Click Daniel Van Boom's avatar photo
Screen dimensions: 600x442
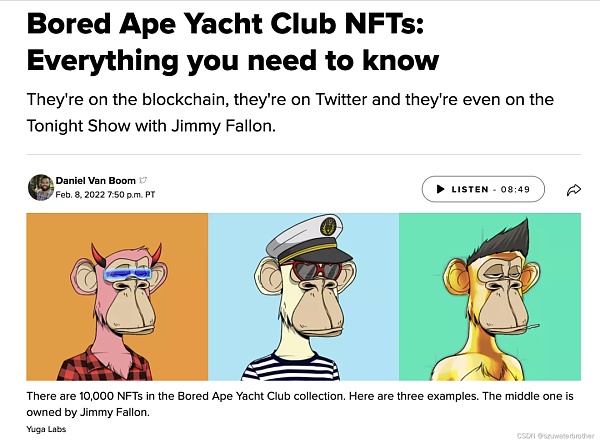pyautogui.click(x=40, y=187)
